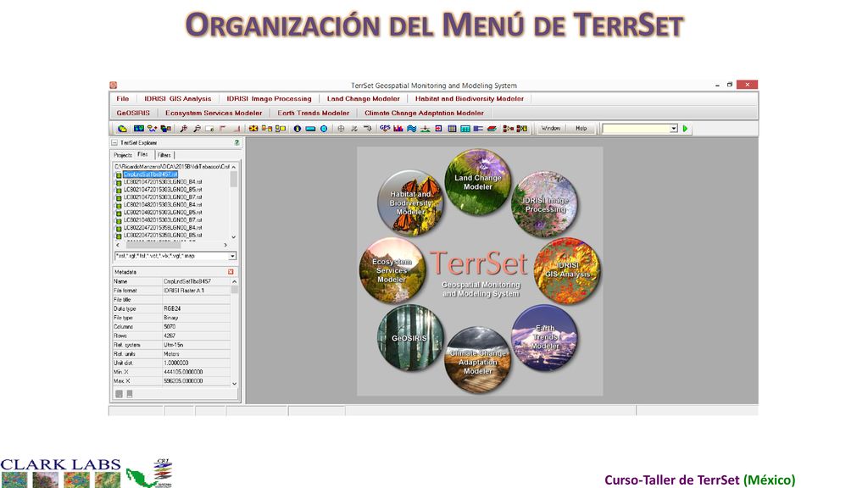Open Habitat and Biodiversity Modeler butterfly circle
The image size is (868, 488).
(410, 203)
